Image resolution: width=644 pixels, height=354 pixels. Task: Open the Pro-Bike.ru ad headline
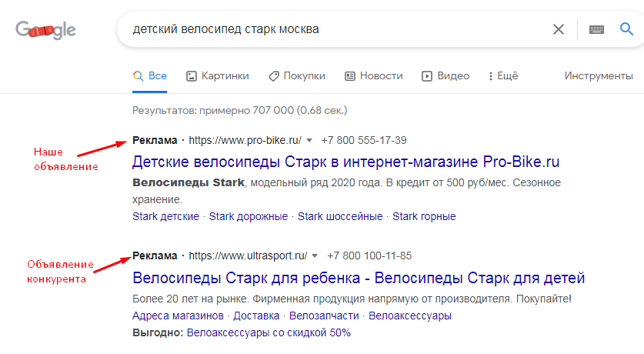click(x=345, y=162)
